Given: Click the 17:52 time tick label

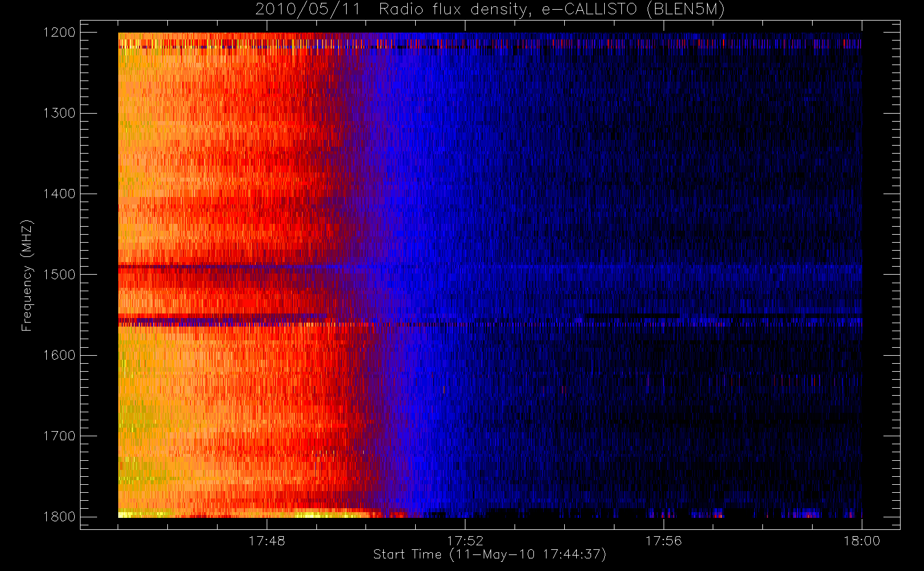Looking at the screenshot, I should click(x=465, y=541).
